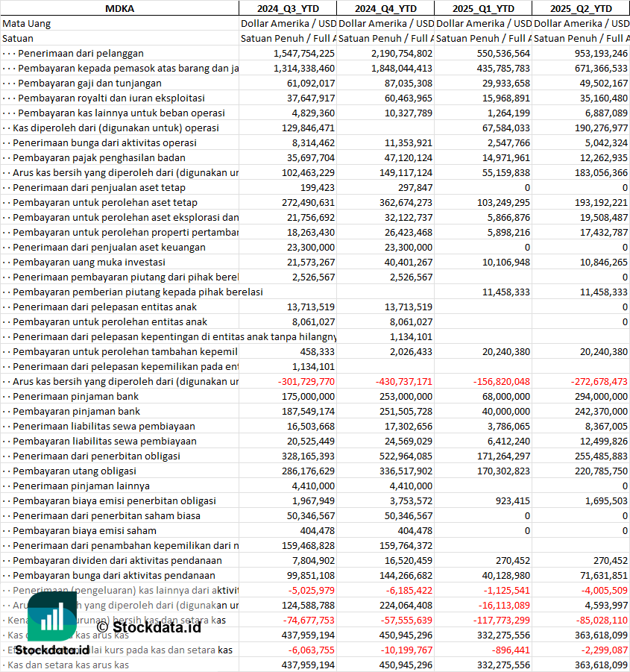The width and height of the screenshot is (630, 672).
Task: Select the 159,764,372 cell
Action: pos(385,545)
